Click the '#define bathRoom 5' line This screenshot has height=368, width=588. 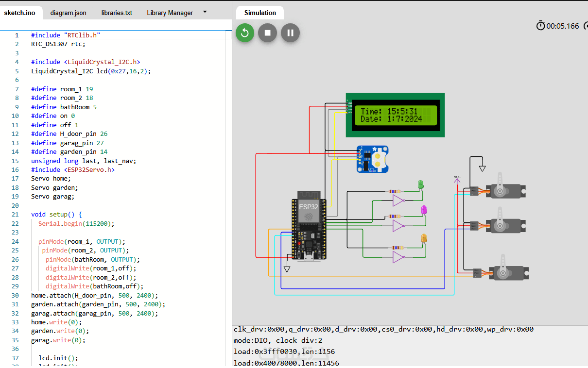(64, 107)
